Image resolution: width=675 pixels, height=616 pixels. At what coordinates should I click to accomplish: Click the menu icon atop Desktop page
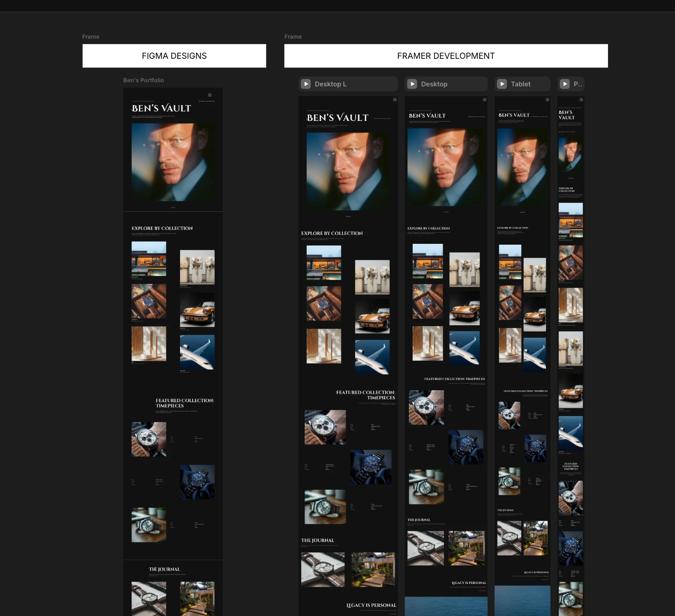click(x=484, y=100)
